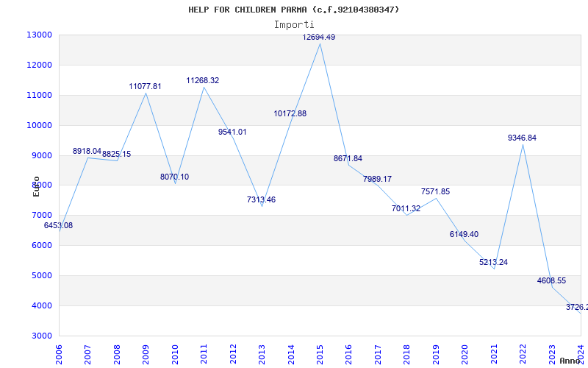
Task: Click the y-axis value 4000
Action: click(41, 305)
